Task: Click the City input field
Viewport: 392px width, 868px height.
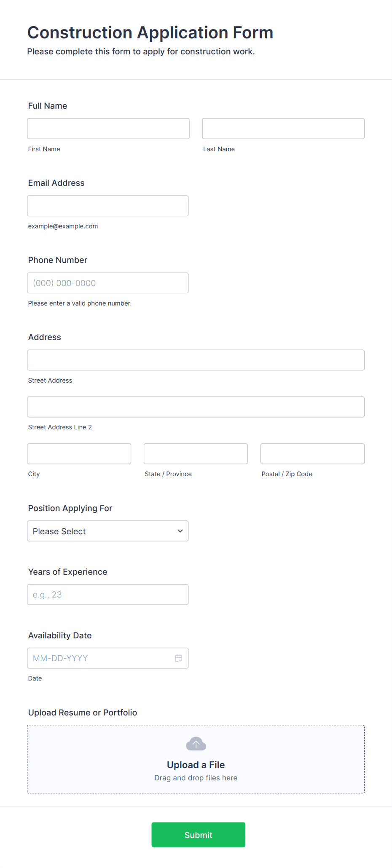Action: pos(79,453)
